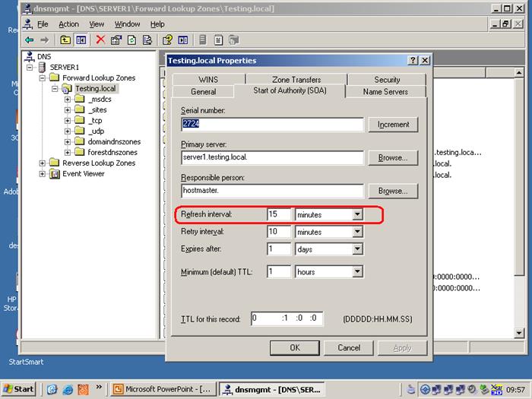Click the Responsible person text field

coord(272,191)
